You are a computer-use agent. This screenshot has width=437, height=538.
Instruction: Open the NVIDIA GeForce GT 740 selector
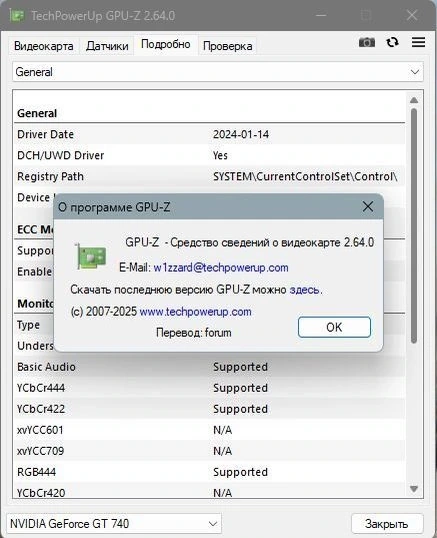114,524
